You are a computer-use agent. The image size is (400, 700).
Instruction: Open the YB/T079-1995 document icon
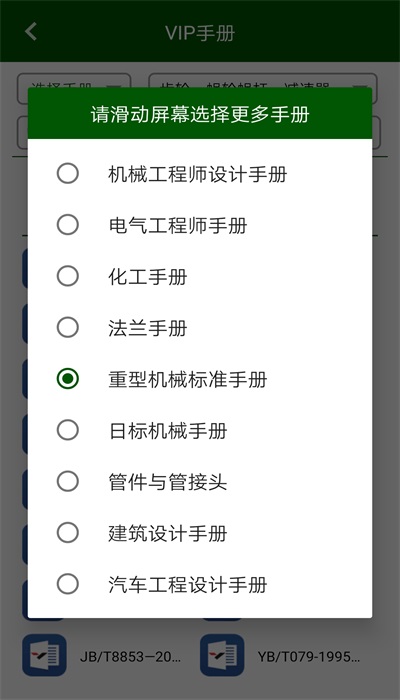tap(222, 655)
